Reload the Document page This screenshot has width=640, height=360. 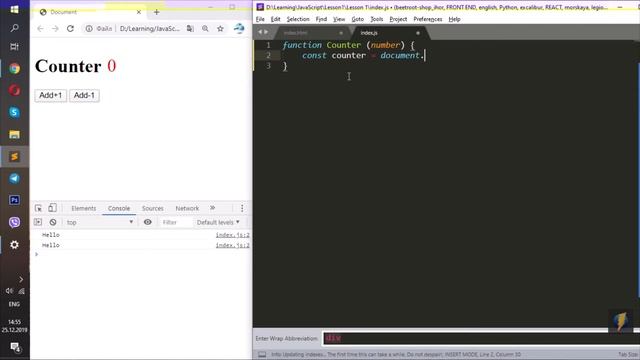tap(70, 29)
